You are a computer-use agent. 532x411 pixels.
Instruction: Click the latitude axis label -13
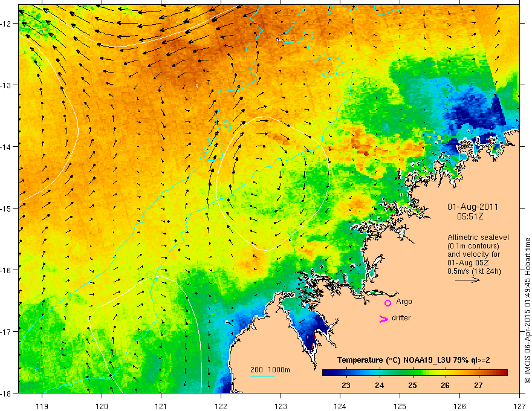pos(7,85)
